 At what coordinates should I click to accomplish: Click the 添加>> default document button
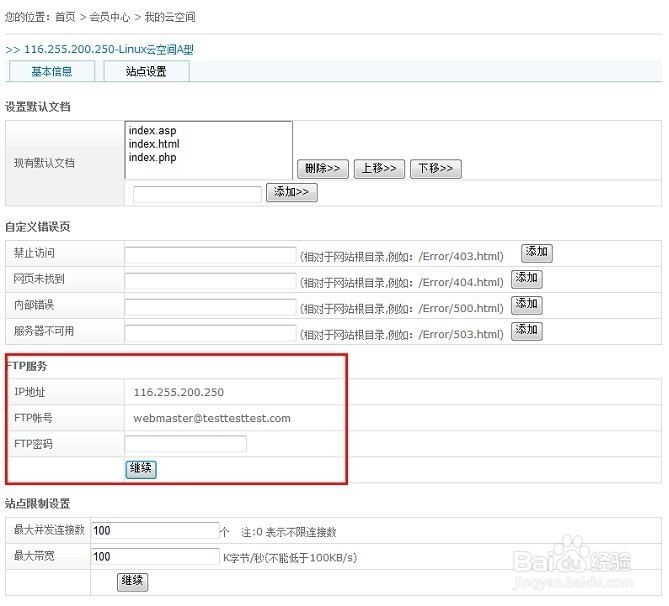click(292, 192)
